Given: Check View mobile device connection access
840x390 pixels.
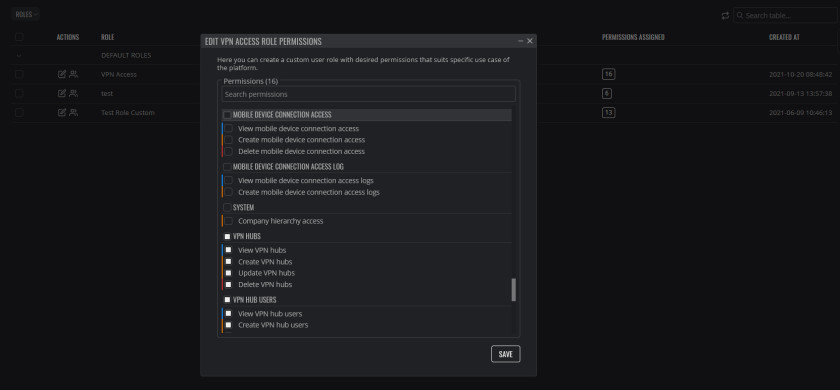Looking at the screenshot, I should coord(228,129).
